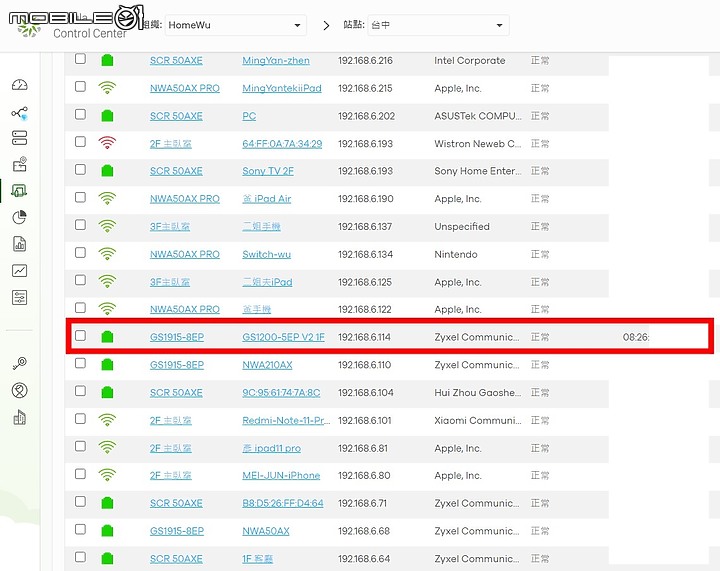This screenshot has height=571, width=720.
Task: Click Wi-Fi icon for Switch-wu row
Action: pos(107,254)
